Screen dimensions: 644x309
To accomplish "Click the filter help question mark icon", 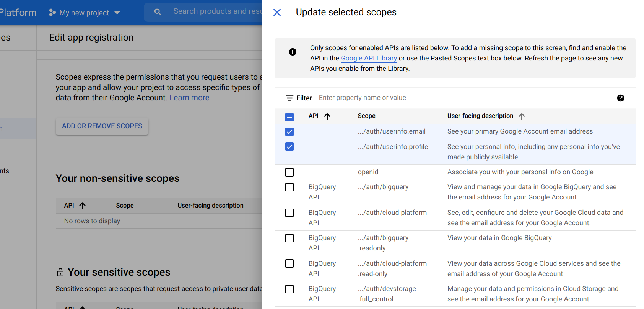I will (621, 98).
